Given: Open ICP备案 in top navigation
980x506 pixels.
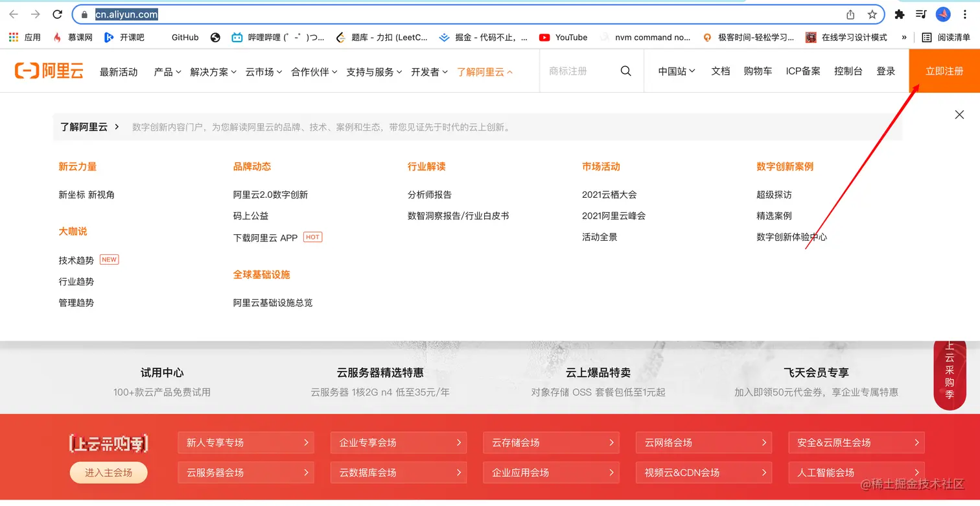Looking at the screenshot, I should (x=803, y=71).
